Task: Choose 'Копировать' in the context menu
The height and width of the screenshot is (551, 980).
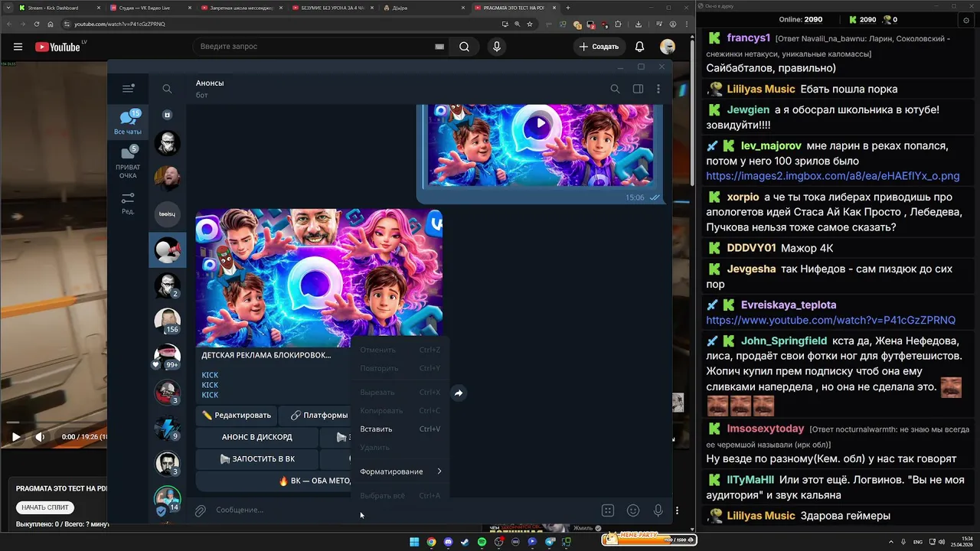Action: [400, 411]
